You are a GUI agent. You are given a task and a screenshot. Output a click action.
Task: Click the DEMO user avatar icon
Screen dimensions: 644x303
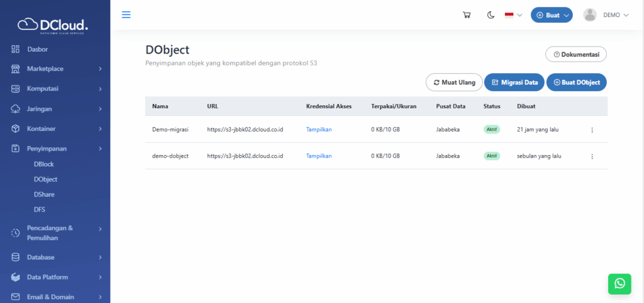(x=590, y=15)
